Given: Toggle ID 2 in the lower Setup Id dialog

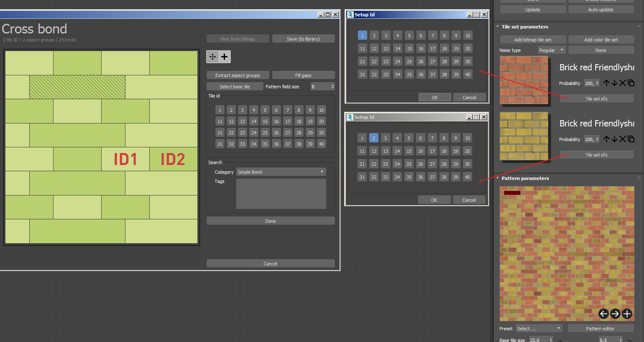Looking at the screenshot, I should pos(374,138).
